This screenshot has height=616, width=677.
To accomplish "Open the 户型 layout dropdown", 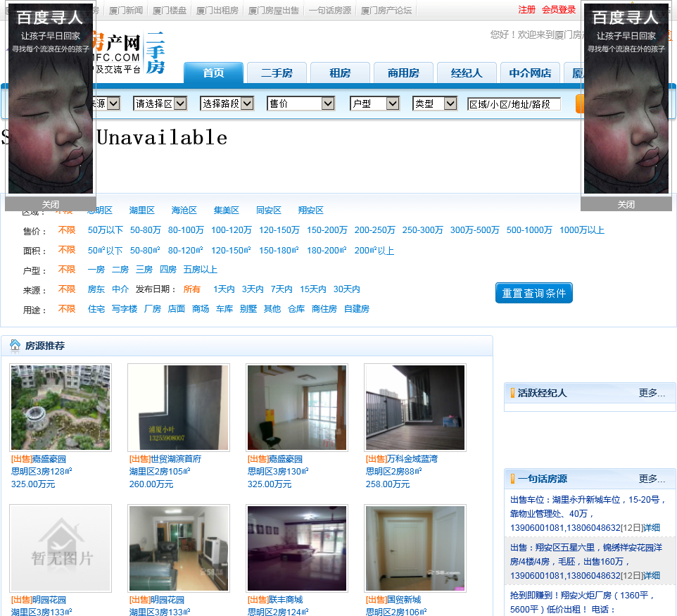I will [374, 103].
